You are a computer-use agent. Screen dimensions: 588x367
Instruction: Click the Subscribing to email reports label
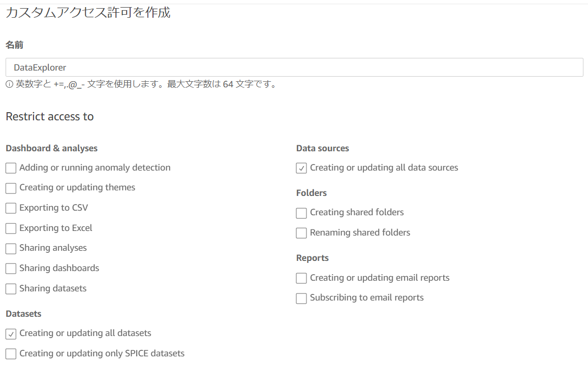click(x=367, y=297)
